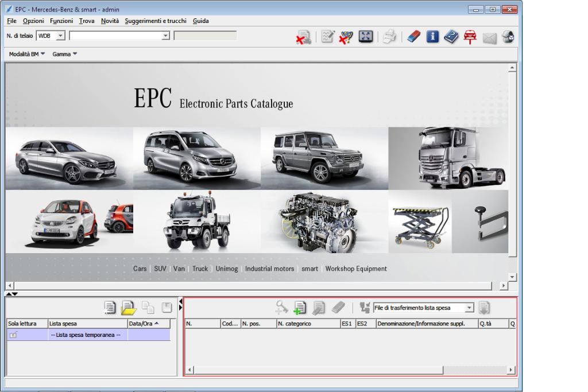Click inside the chassis number input field
This screenshot has width=588, height=392.
115,35
